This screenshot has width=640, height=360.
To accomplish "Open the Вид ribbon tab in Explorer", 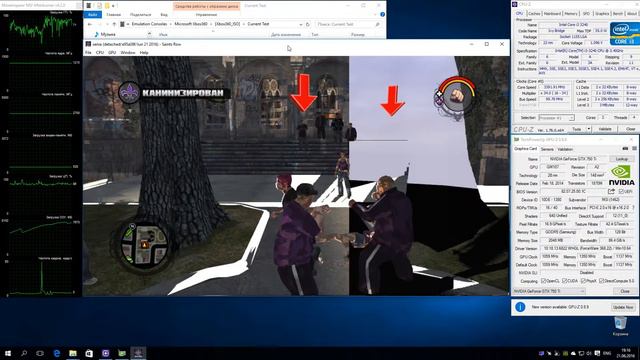I will [164, 15].
